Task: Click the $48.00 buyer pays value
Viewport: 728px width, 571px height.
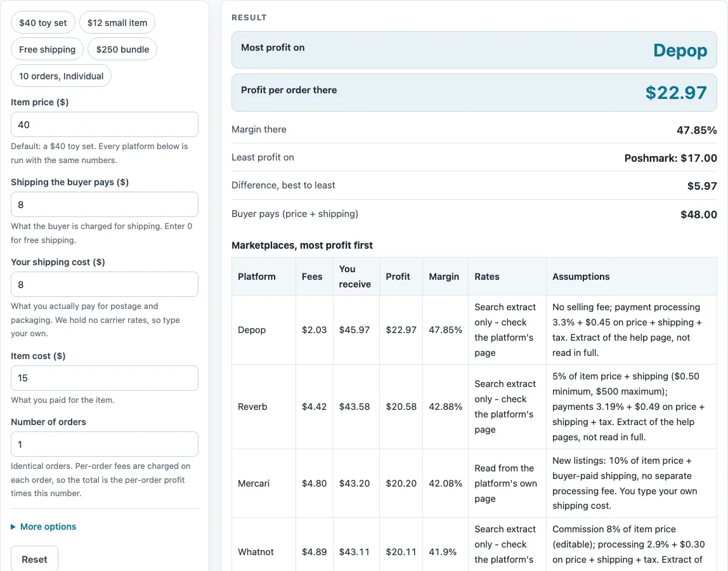Action: pyautogui.click(x=699, y=214)
